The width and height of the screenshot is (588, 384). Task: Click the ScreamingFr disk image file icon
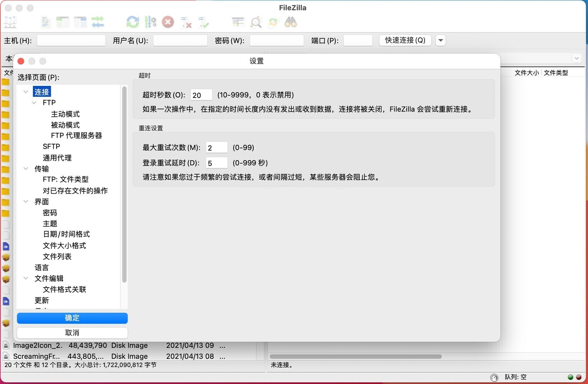[6, 356]
